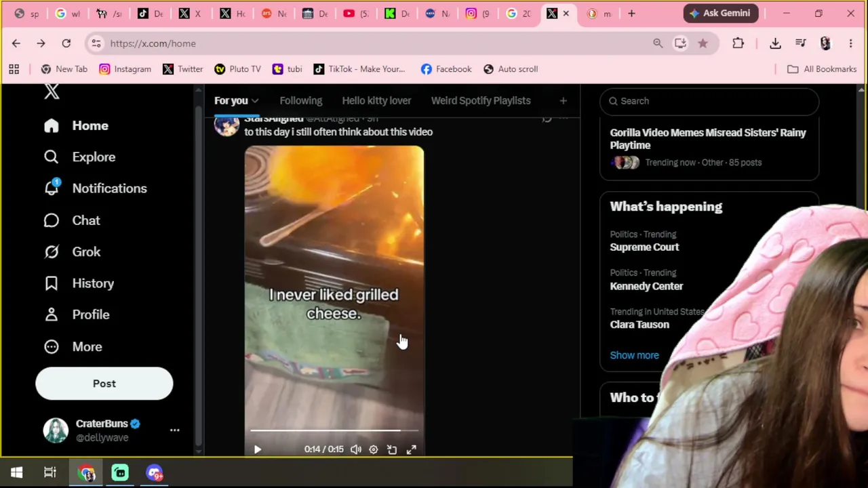Screen dimensions: 868x488
Task: Click the X logo in the sidebar
Action: [x=52, y=91]
